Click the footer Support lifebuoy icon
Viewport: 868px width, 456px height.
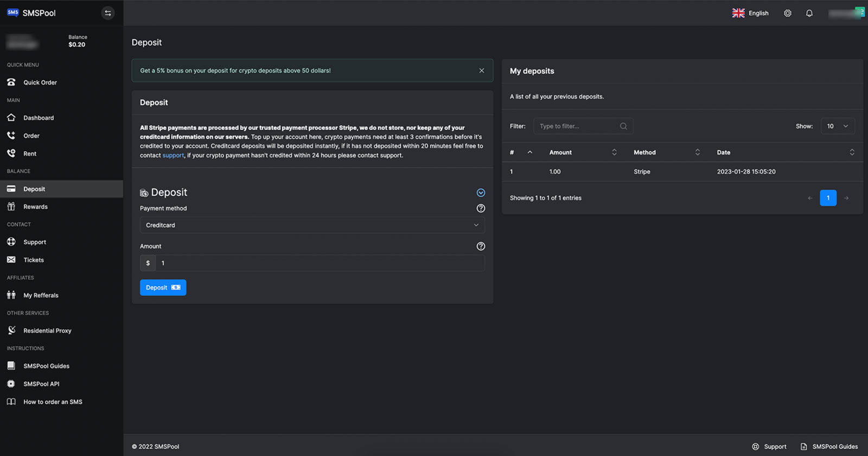[x=756, y=447]
